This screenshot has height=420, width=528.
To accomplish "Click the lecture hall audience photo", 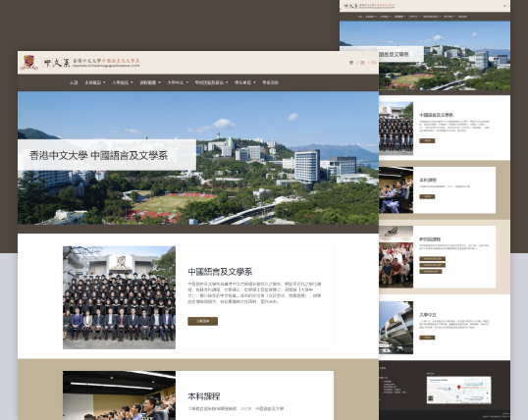I will [119, 395].
